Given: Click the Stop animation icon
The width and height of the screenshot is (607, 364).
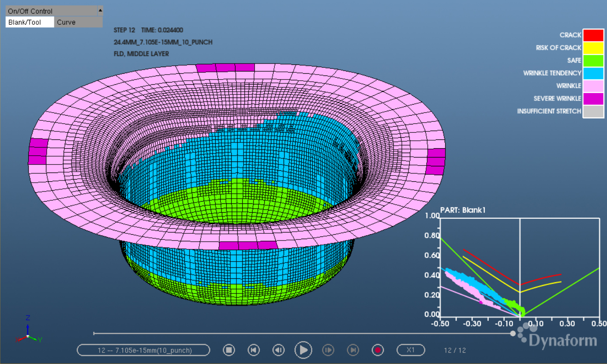Looking at the screenshot, I should point(229,350).
